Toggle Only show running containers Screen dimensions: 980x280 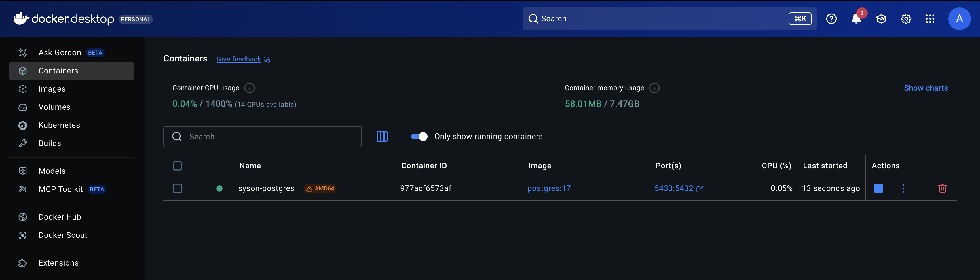point(419,137)
